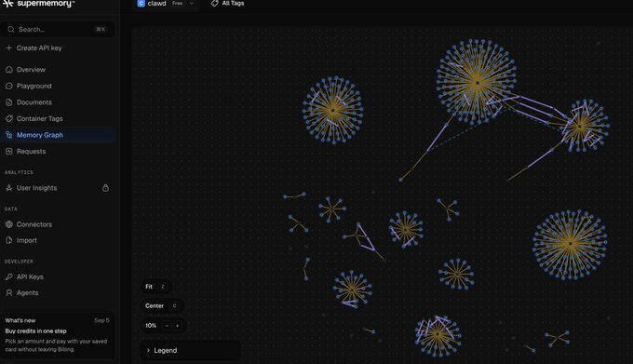Viewport: 633px width, 364px height.
Task: Click the supermemory logo icon
Action: (8, 3)
